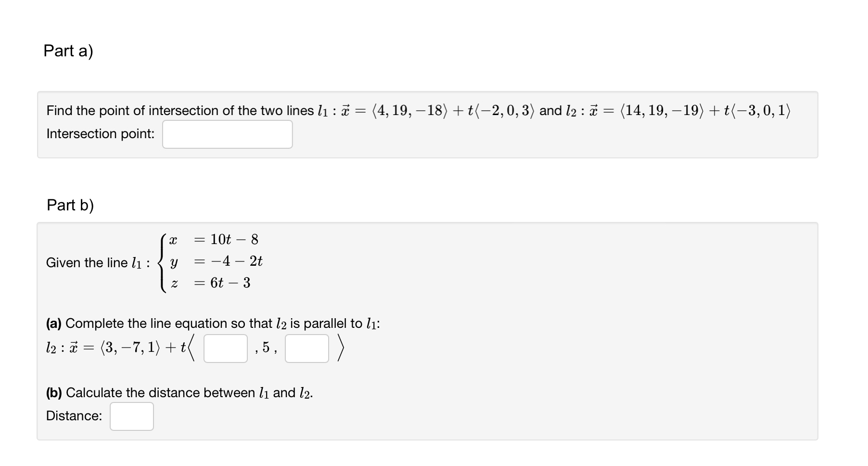868x466 pixels.
Task: Click the Part a) heading
Action: (x=69, y=50)
